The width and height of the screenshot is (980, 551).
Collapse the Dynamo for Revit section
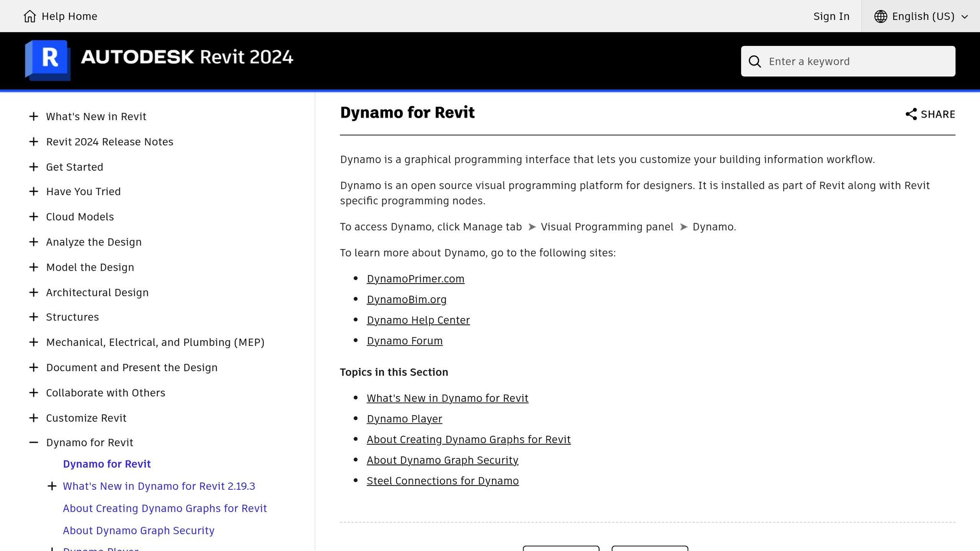coord(33,442)
